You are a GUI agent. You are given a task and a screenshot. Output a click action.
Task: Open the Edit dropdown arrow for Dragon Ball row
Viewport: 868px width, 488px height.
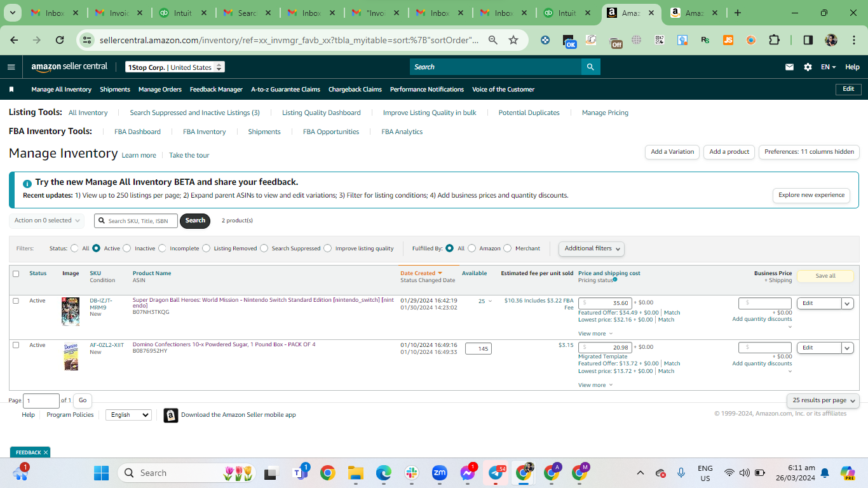click(848, 303)
